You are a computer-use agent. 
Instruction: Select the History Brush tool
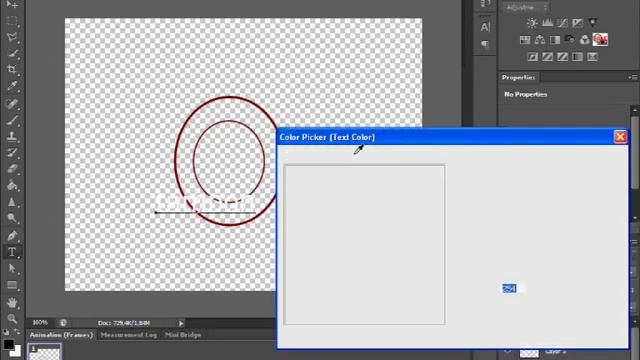tap(12, 153)
